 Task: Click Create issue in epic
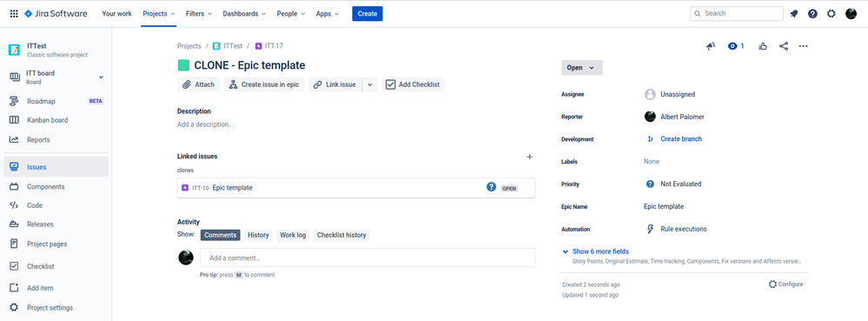(x=264, y=85)
